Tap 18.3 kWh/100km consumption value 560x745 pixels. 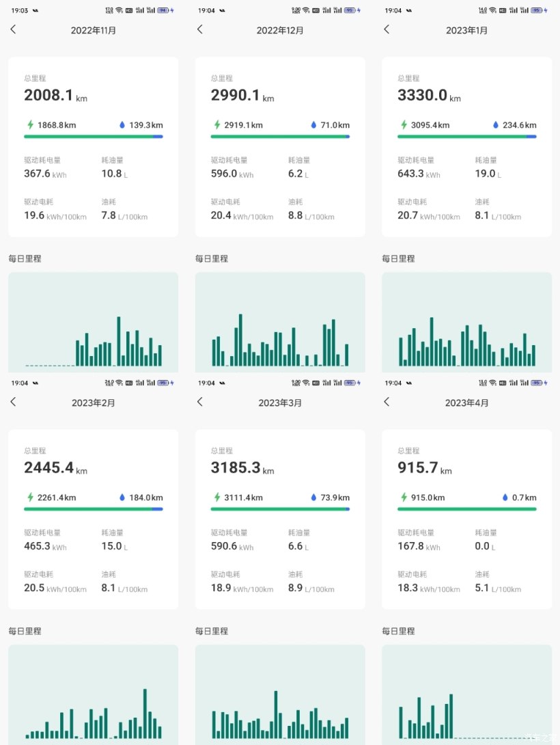coord(429,588)
